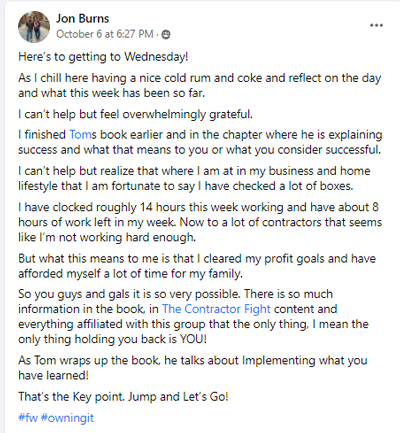Select the #fw hashtag

pyautogui.click(x=28, y=418)
